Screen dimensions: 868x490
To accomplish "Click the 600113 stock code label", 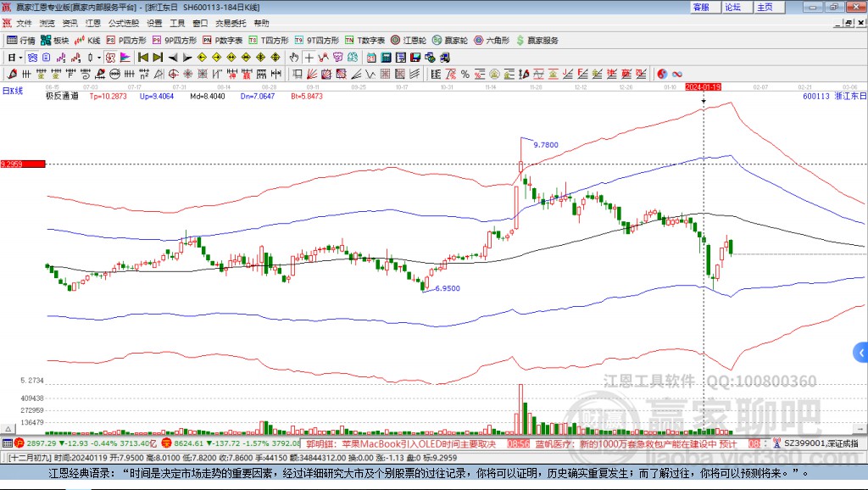I will tap(816, 96).
